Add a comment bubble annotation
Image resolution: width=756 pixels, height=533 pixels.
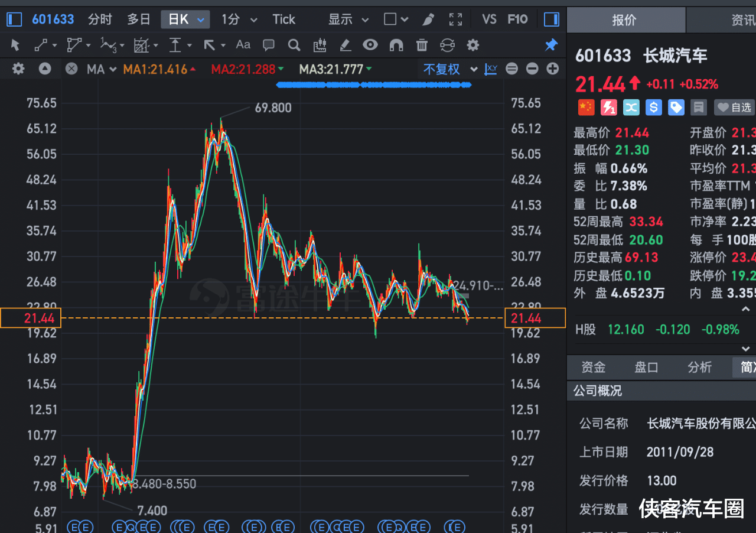point(269,45)
